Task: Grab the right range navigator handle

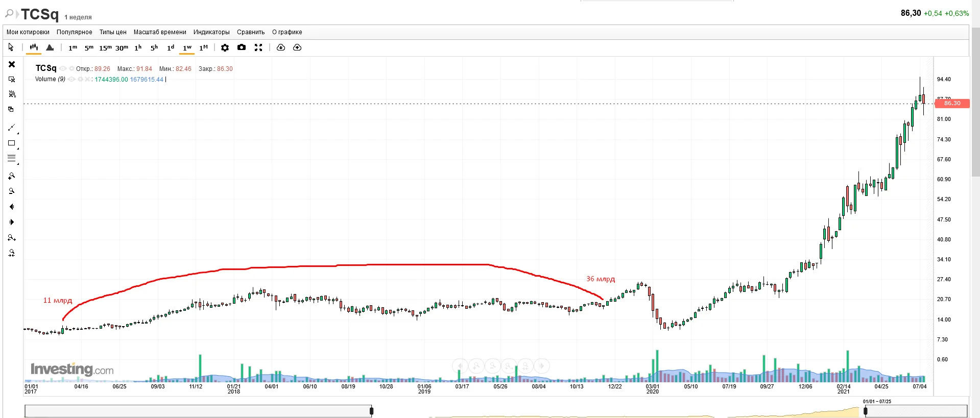Action: 865,411
